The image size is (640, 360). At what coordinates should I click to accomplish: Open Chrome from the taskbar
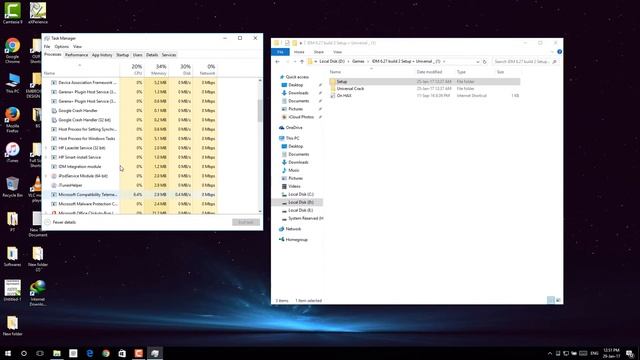click(106, 353)
